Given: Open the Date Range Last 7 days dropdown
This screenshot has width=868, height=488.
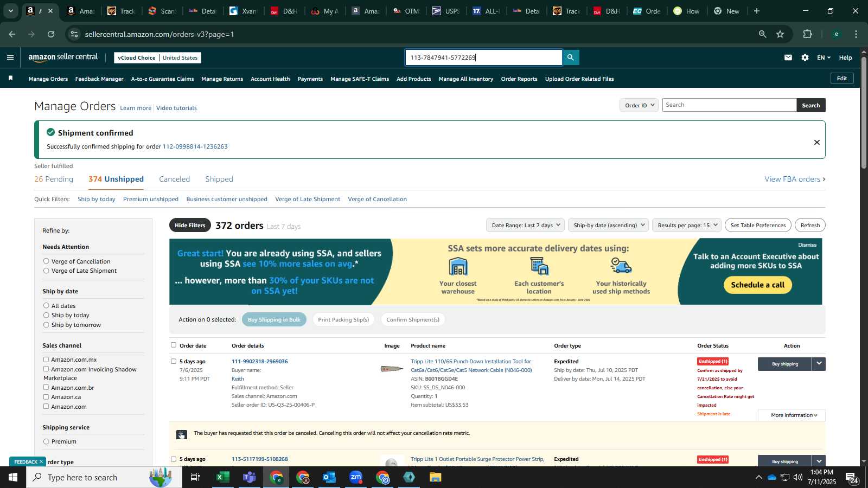Looking at the screenshot, I should point(525,225).
